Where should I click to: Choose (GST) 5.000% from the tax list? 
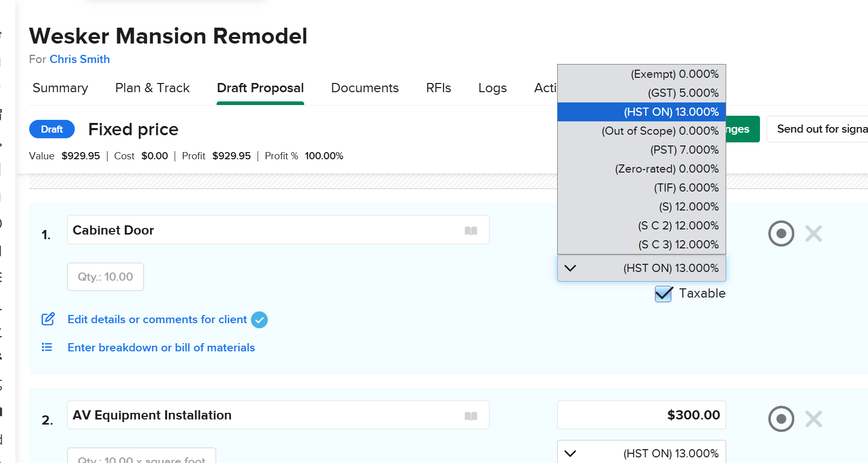[x=682, y=93]
